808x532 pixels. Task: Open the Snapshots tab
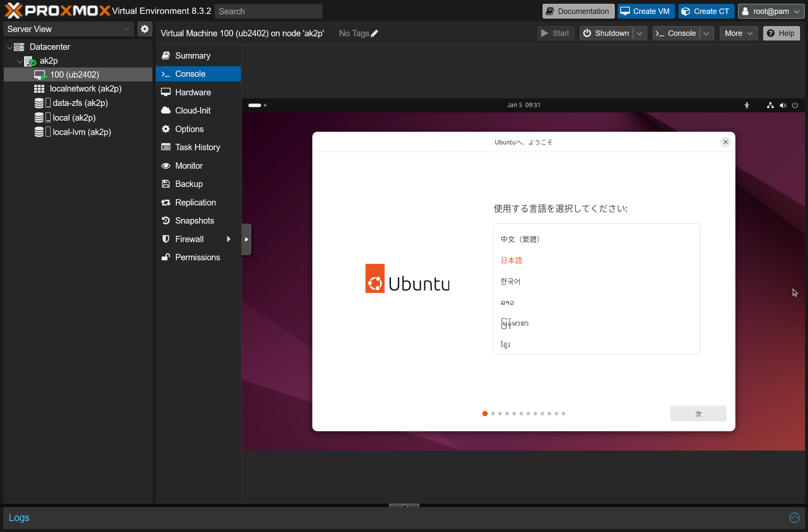tap(198, 221)
